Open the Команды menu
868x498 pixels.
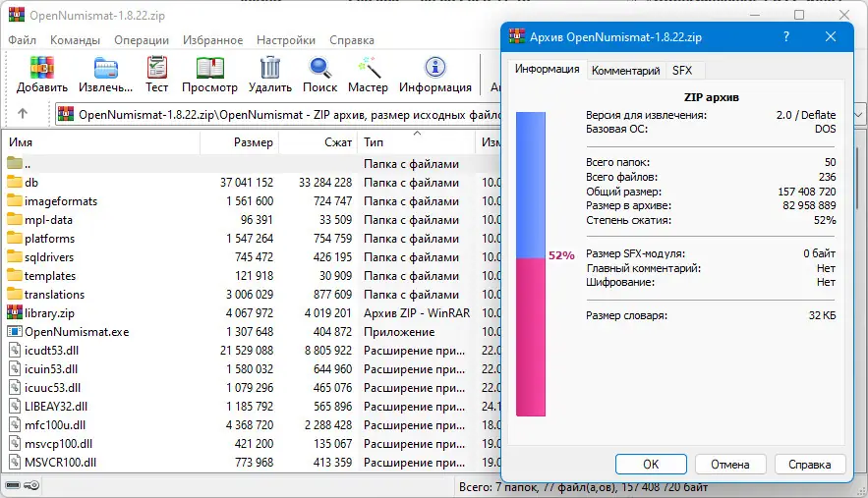point(75,40)
